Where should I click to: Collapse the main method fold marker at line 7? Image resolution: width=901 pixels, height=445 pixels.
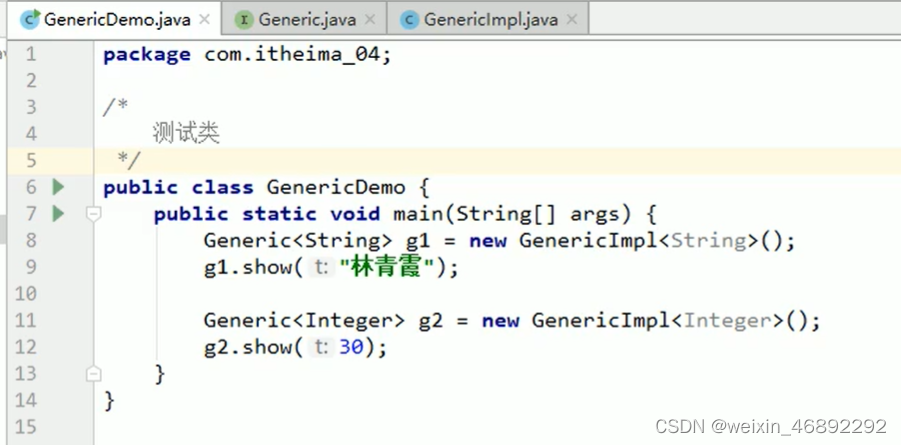click(93, 214)
